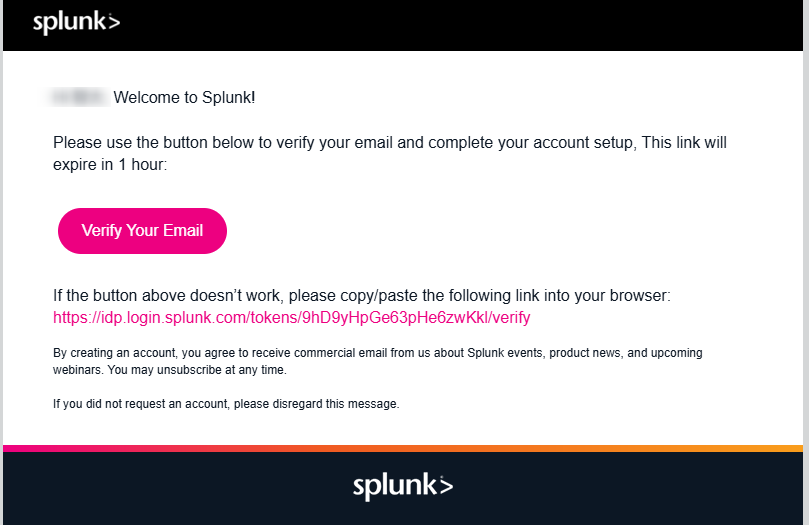Open the idp.login.splunk.com verification link
This screenshot has width=809, height=525.
click(x=291, y=318)
